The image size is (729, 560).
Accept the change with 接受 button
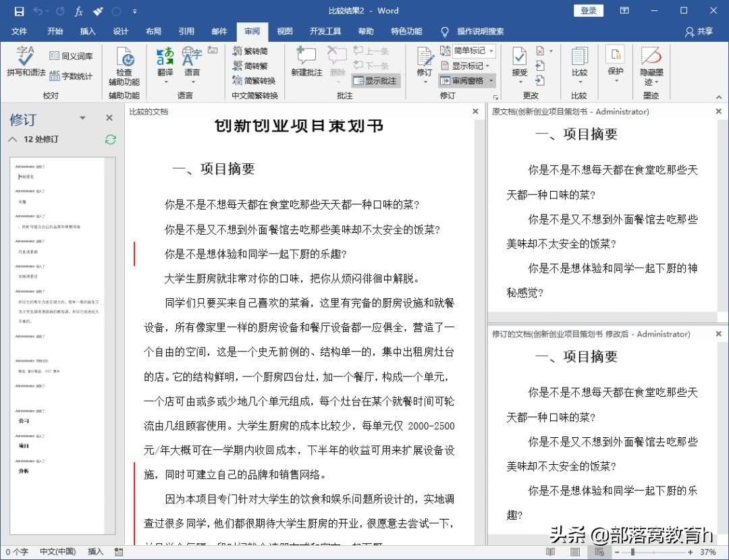point(519,65)
